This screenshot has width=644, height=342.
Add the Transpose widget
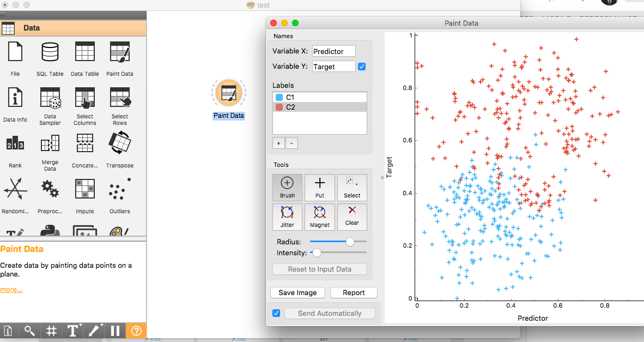click(119, 149)
